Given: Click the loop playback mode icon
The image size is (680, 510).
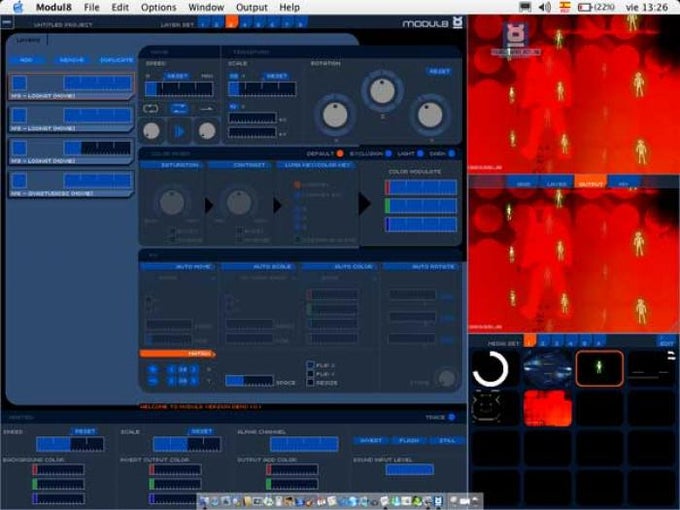Looking at the screenshot, I should point(150,108).
